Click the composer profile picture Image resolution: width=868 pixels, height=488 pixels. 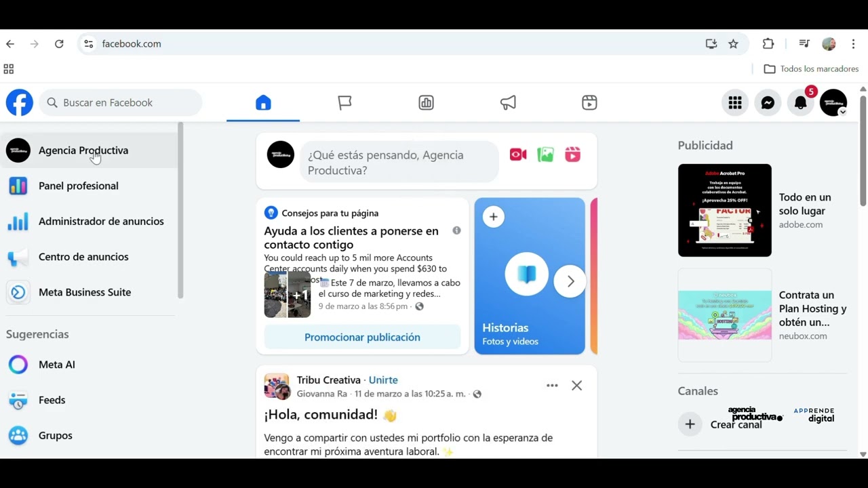[x=281, y=155]
